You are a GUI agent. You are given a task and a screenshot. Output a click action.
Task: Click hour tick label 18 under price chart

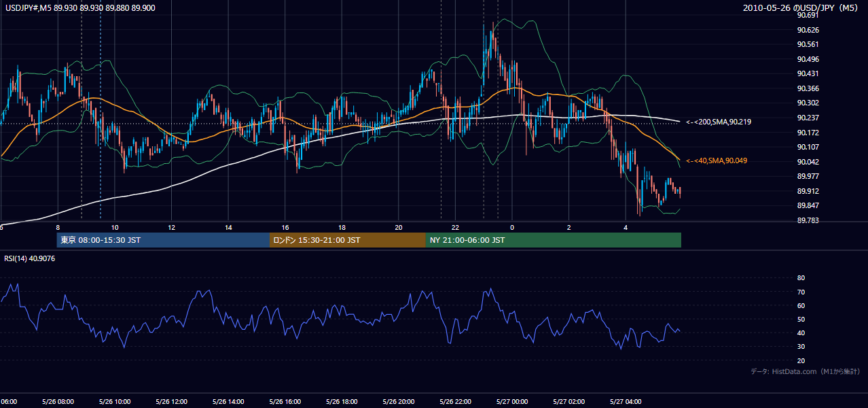342,228
